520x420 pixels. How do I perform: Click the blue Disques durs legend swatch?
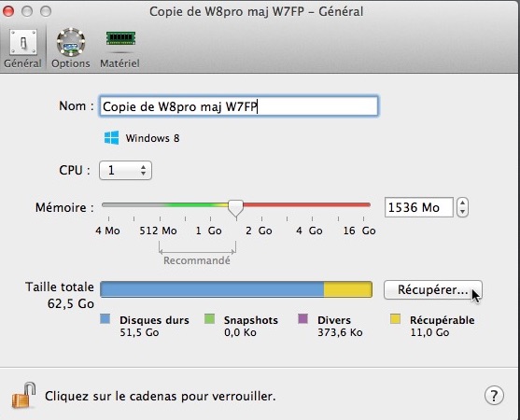[x=105, y=319]
